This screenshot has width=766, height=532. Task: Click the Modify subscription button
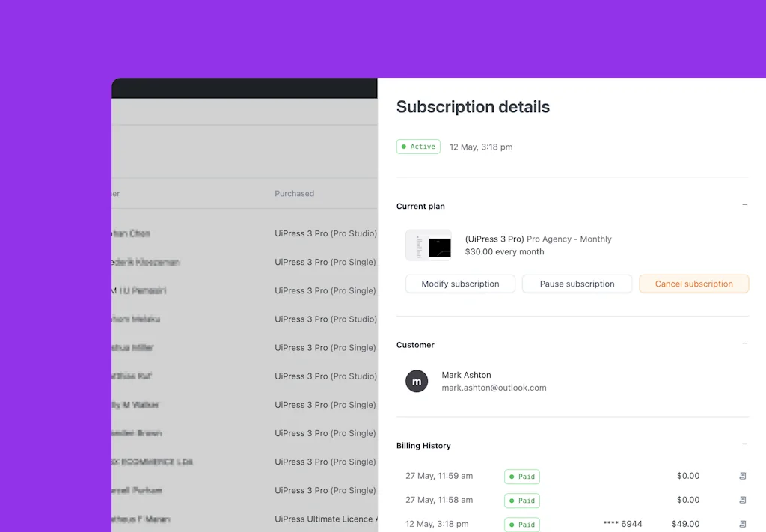click(x=460, y=284)
